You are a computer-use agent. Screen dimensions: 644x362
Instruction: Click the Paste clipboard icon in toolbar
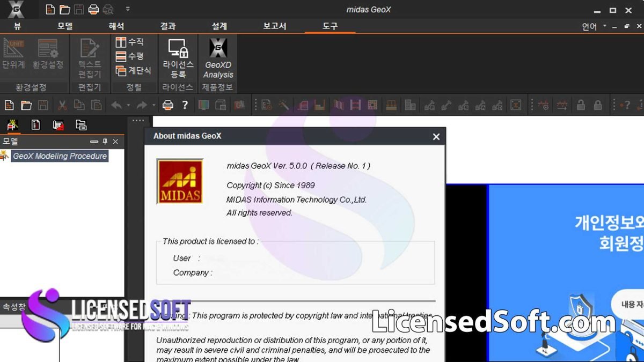coord(96,105)
